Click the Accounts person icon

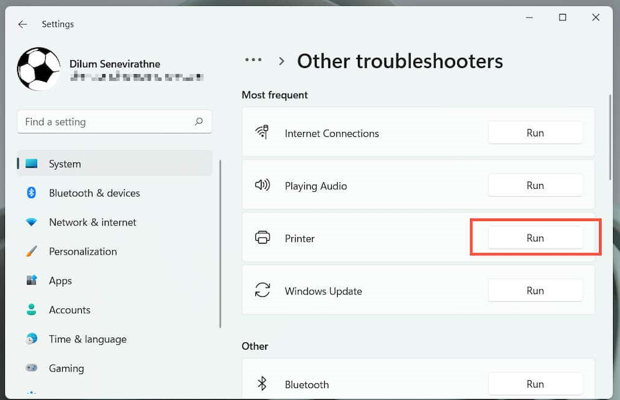[x=31, y=310]
